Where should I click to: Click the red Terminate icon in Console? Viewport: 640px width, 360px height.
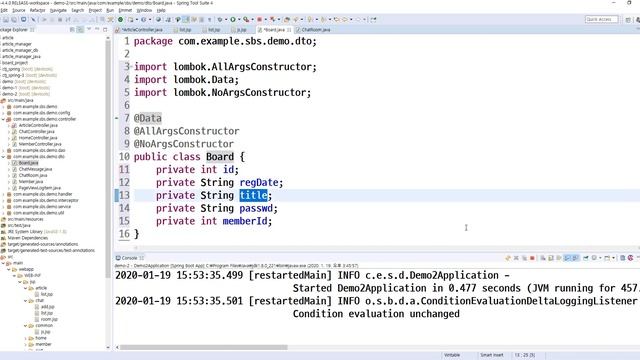pyautogui.click(x=532, y=258)
